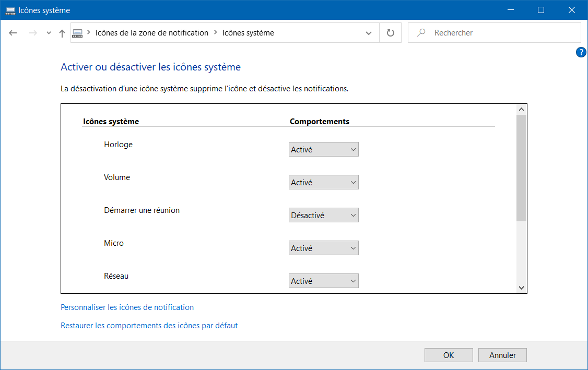
Task: Click the 'Icônes système' column header
Action: [x=111, y=122]
